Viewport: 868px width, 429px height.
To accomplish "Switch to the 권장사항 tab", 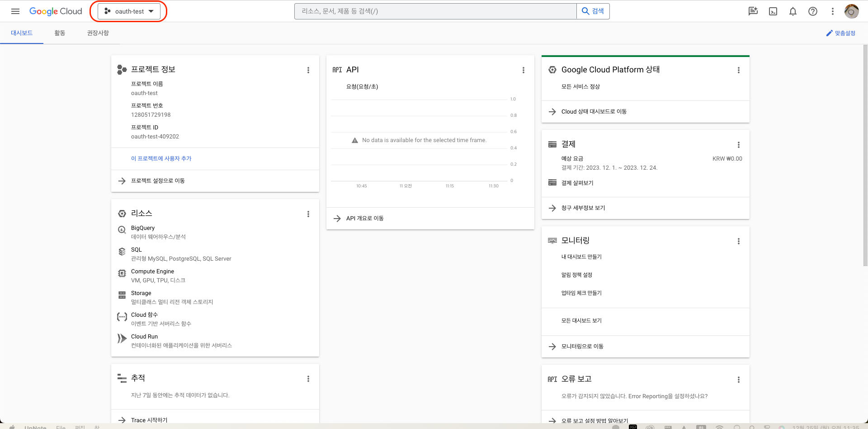I will tap(98, 33).
